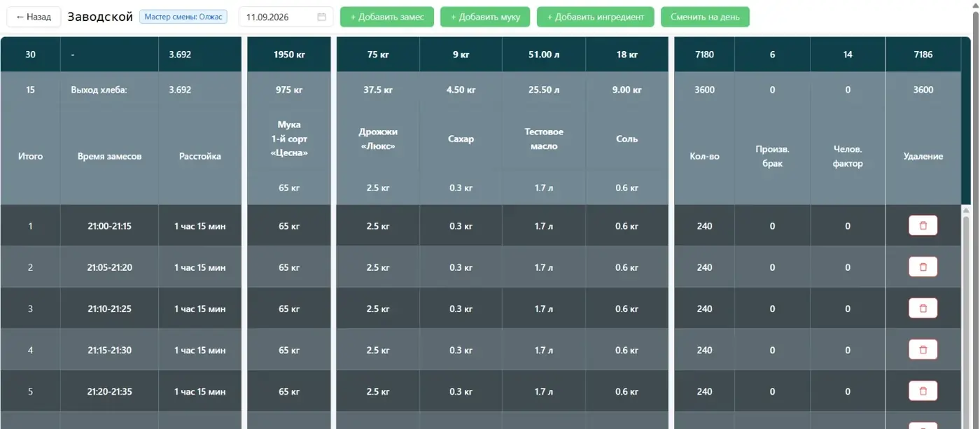Click the 975 кг flour value
The height and width of the screenshot is (429, 980).
(288, 90)
